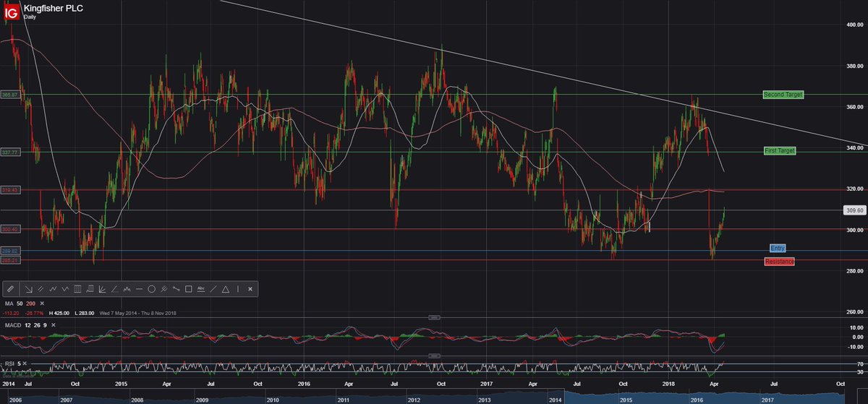Select the horizontal line tool
The height and width of the screenshot is (404, 868).
coord(139,289)
